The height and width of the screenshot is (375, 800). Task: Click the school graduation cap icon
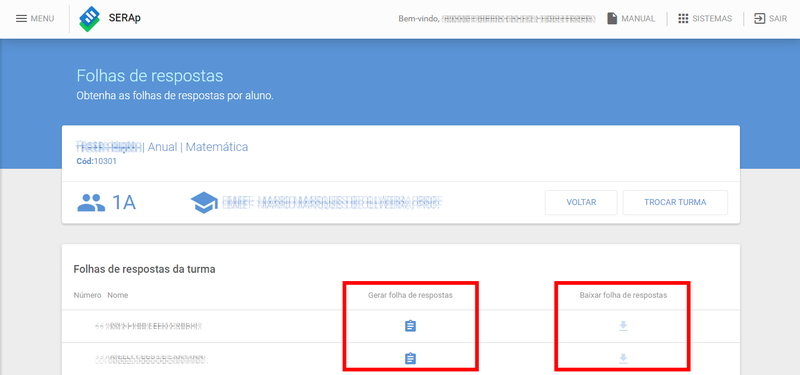click(x=204, y=203)
